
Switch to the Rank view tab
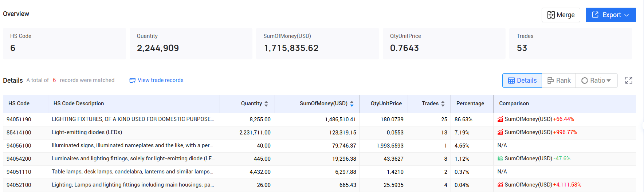coord(559,81)
